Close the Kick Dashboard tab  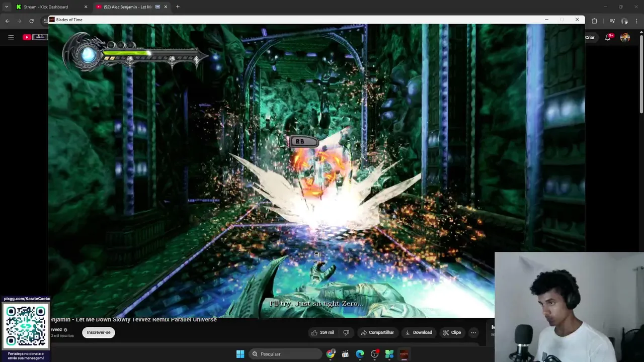point(86,7)
